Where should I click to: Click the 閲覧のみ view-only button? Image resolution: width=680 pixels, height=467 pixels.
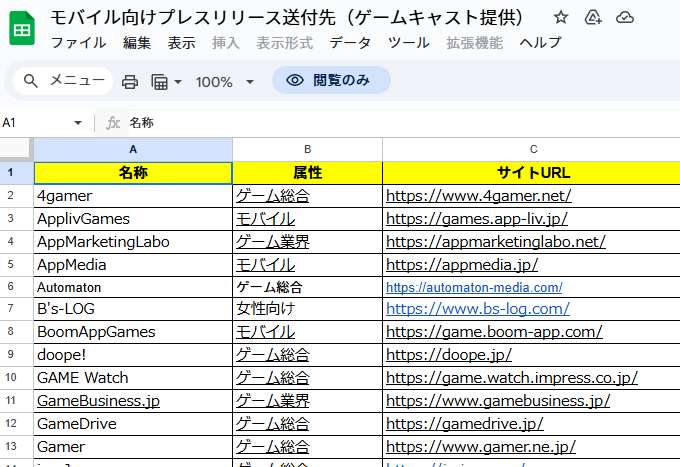pyautogui.click(x=331, y=80)
